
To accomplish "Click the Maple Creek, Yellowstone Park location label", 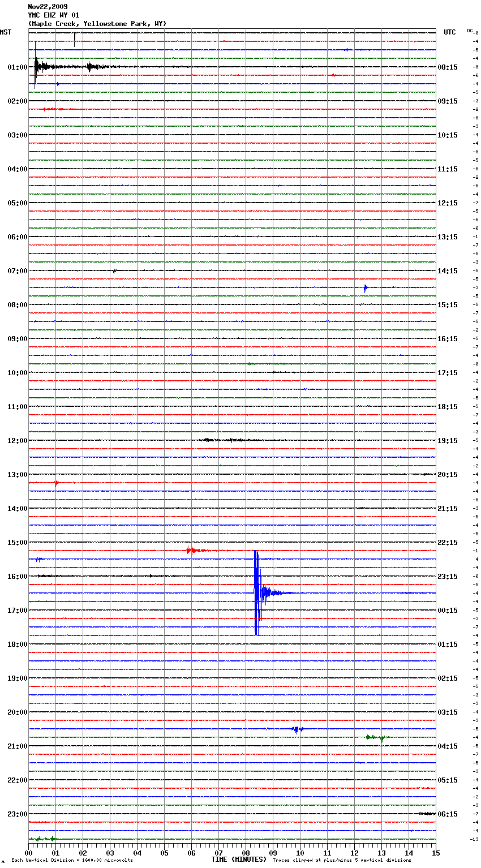I will point(97,24).
